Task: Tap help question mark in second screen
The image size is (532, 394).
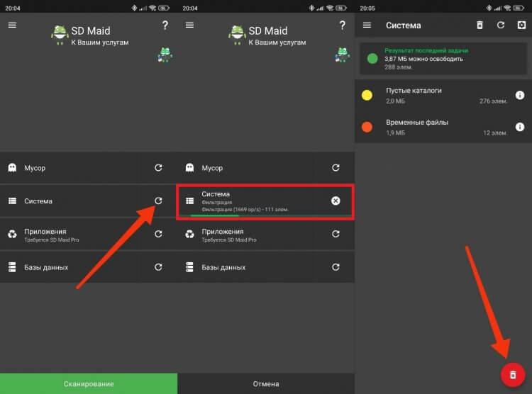Action: pyautogui.click(x=343, y=25)
